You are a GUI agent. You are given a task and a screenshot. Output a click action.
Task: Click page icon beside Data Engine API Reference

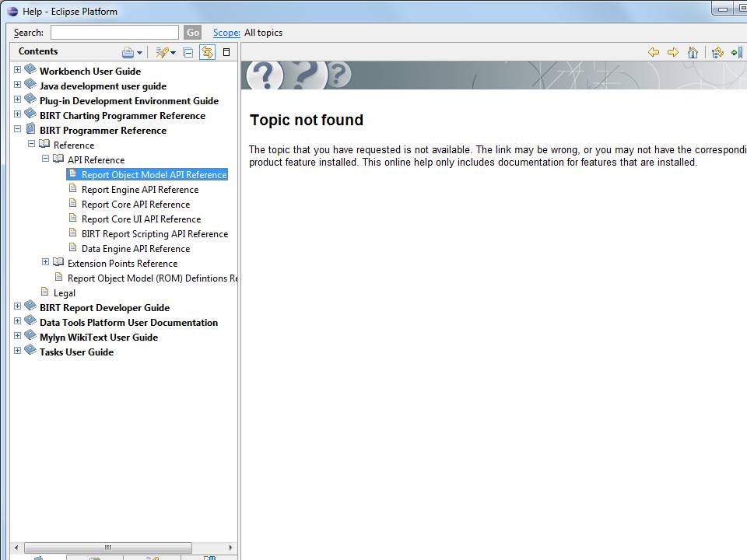click(73, 247)
